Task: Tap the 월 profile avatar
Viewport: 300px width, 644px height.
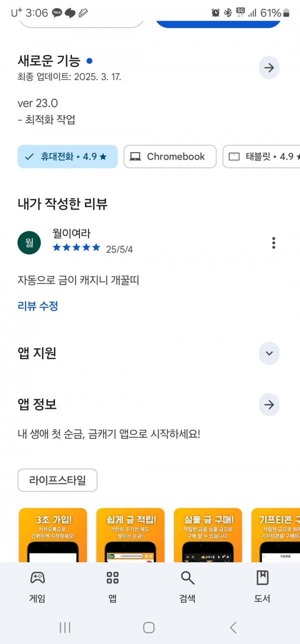Action: (29, 243)
